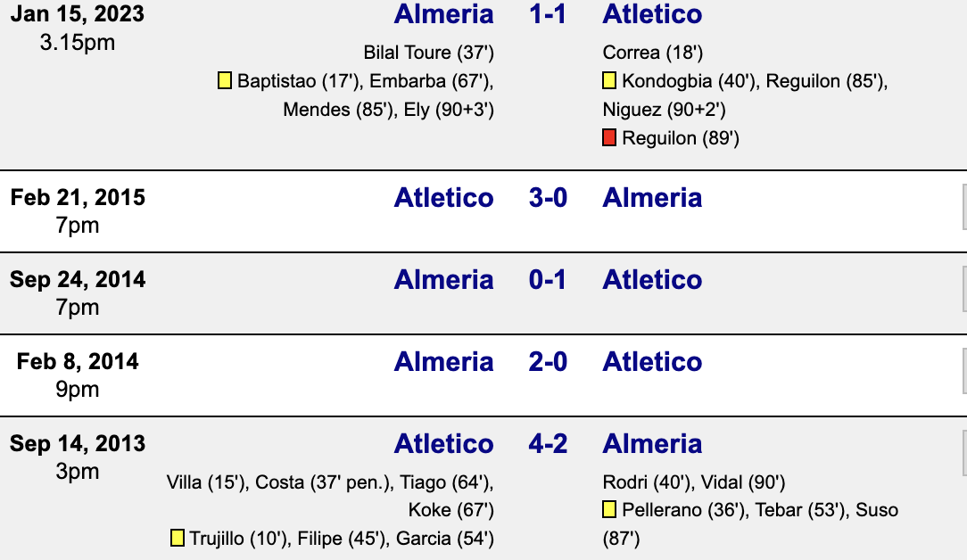Click home team Atletico in the Sep 14, 2013 match
The height and width of the screenshot is (560, 967).
[x=443, y=444]
